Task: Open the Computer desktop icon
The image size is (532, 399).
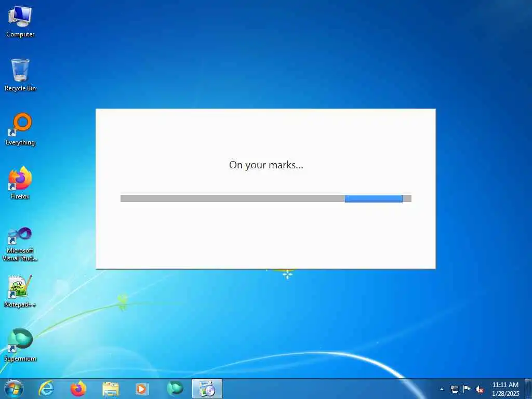Action: pos(20,22)
